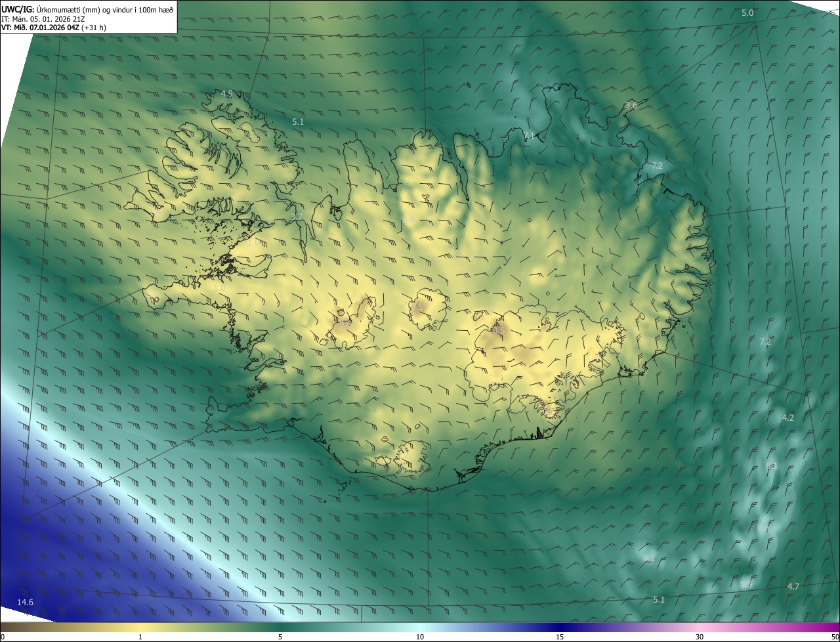Click the 4.2 value label on the map
Screen dimensions: 840x642
click(787, 417)
